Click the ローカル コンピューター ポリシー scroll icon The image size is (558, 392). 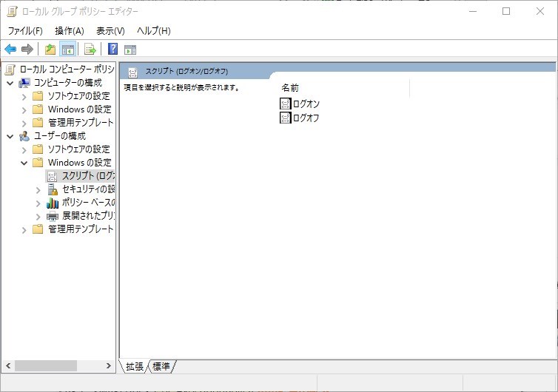click(10, 70)
